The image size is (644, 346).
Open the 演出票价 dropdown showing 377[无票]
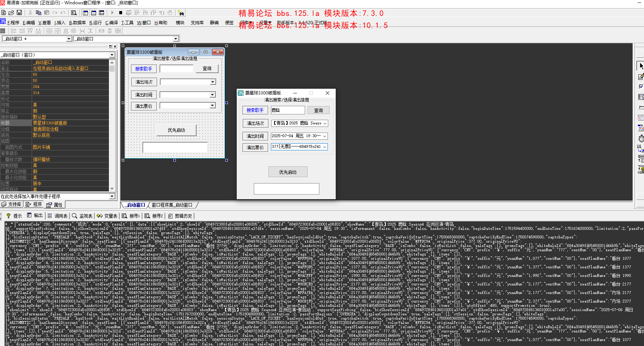tap(325, 147)
